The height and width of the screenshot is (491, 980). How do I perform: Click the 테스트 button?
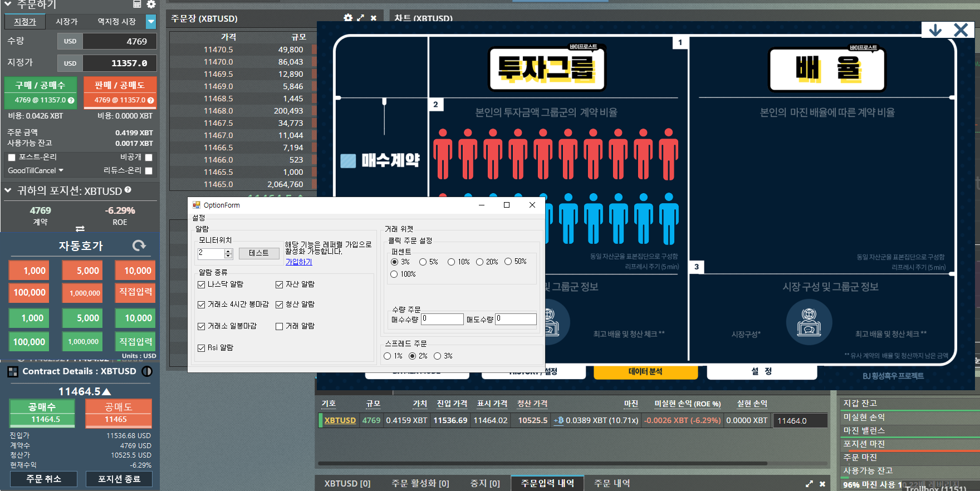[x=259, y=253]
